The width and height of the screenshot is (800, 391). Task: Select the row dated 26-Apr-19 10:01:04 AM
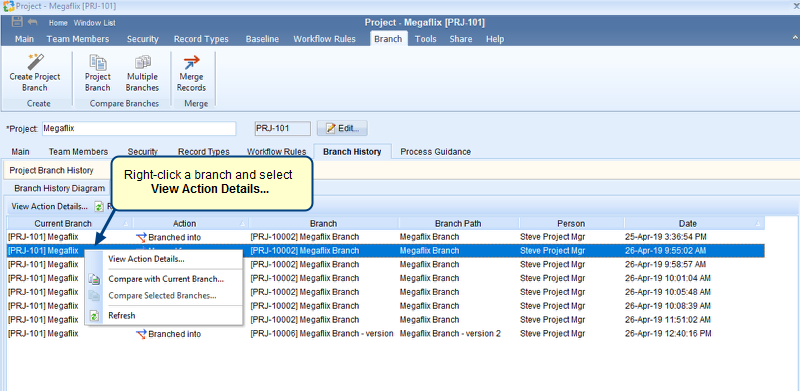[x=385, y=278]
